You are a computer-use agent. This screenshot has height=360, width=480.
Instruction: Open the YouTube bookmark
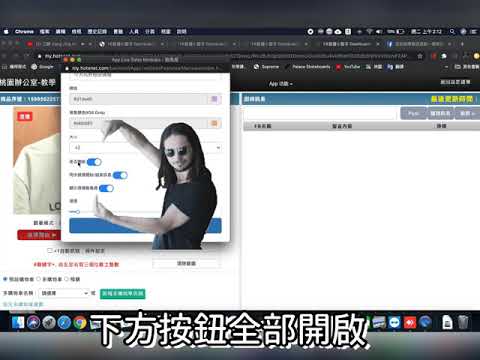pos(348,67)
